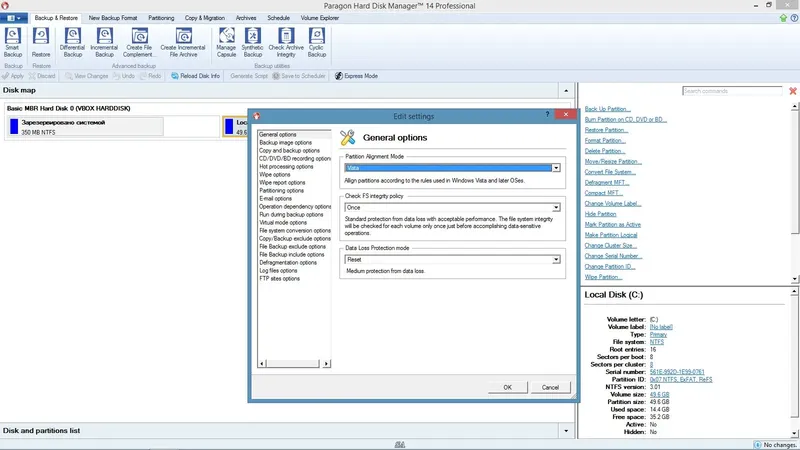Open the Cyclic Backup tool

coord(316,42)
